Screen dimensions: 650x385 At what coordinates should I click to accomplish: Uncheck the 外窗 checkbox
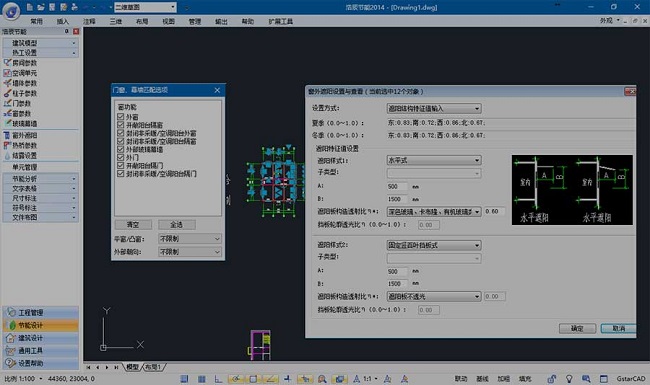[121, 117]
